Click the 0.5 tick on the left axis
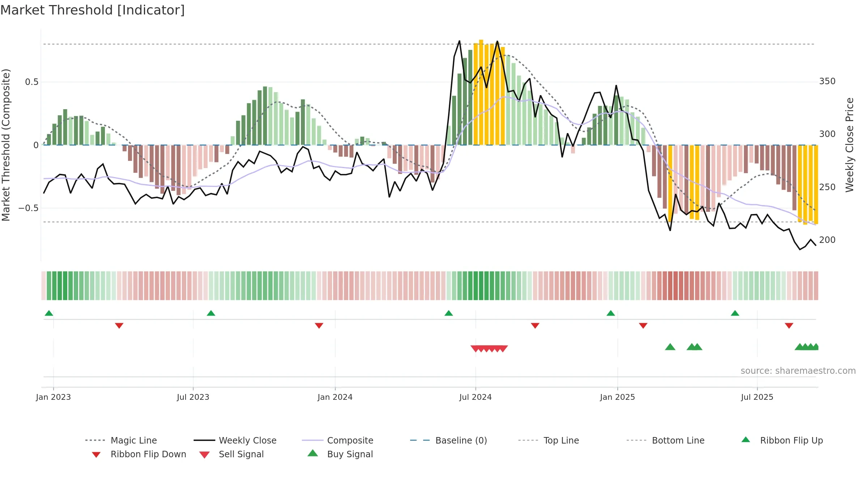 click(31, 82)
